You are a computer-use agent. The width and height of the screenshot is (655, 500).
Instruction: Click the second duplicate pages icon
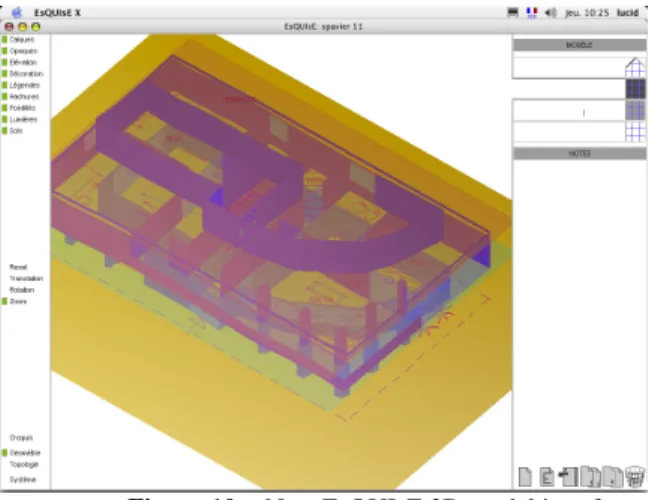coord(612,477)
